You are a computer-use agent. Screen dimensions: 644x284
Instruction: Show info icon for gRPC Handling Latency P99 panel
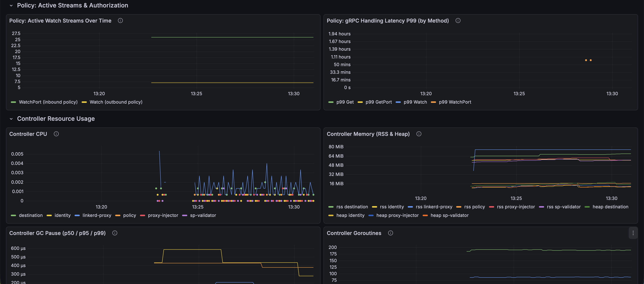(458, 21)
